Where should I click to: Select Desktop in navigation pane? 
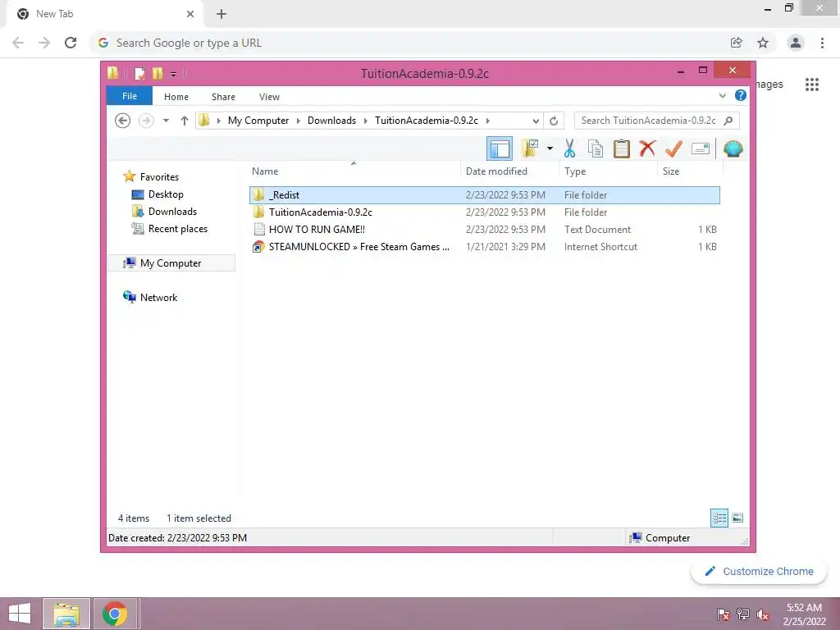click(157, 194)
